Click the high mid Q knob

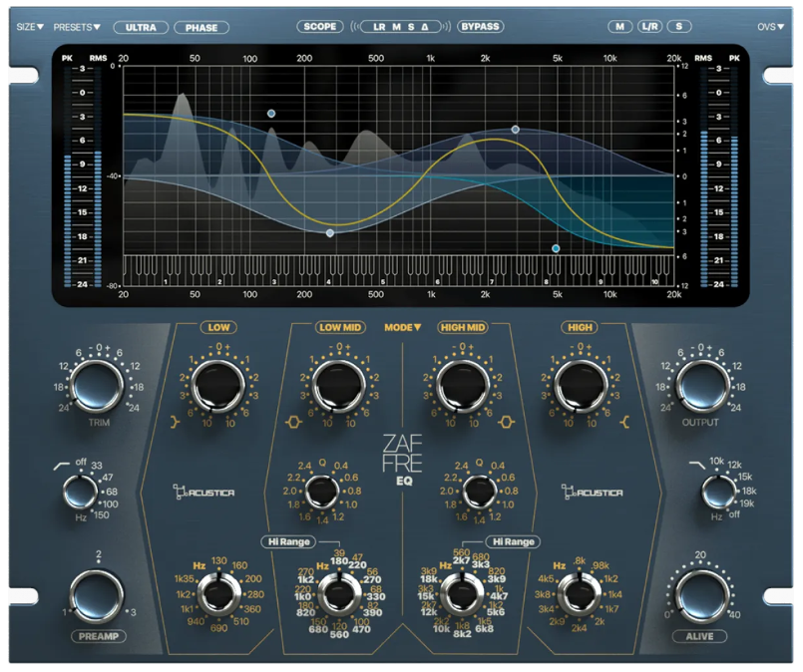[479, 492]
